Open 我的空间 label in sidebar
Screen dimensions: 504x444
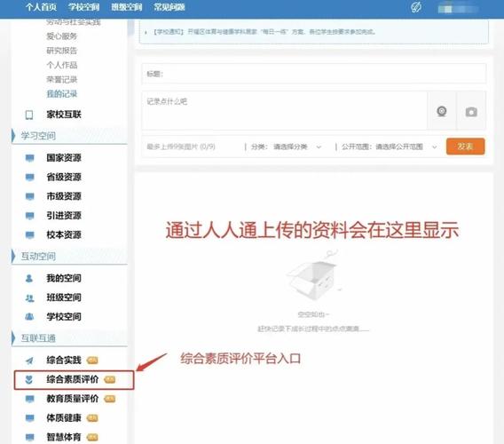tap(64, 278)
